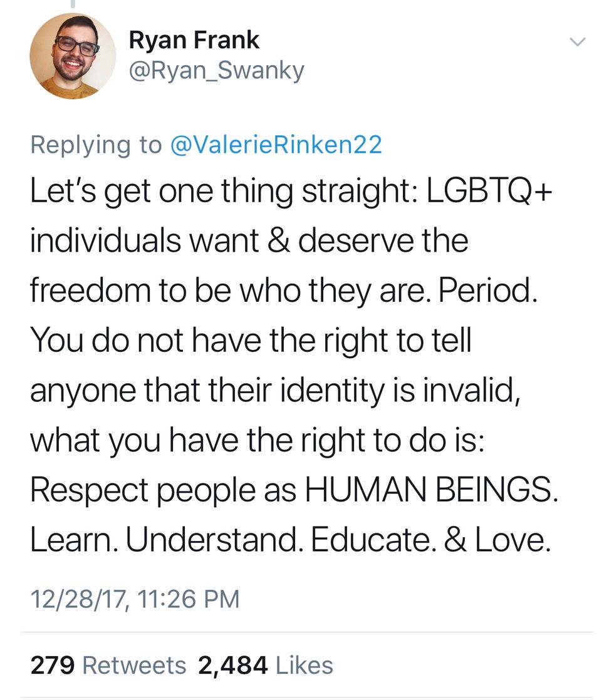
Task: Open the @Ryan_Swanky handle link
Action: [x=216, y=71]
